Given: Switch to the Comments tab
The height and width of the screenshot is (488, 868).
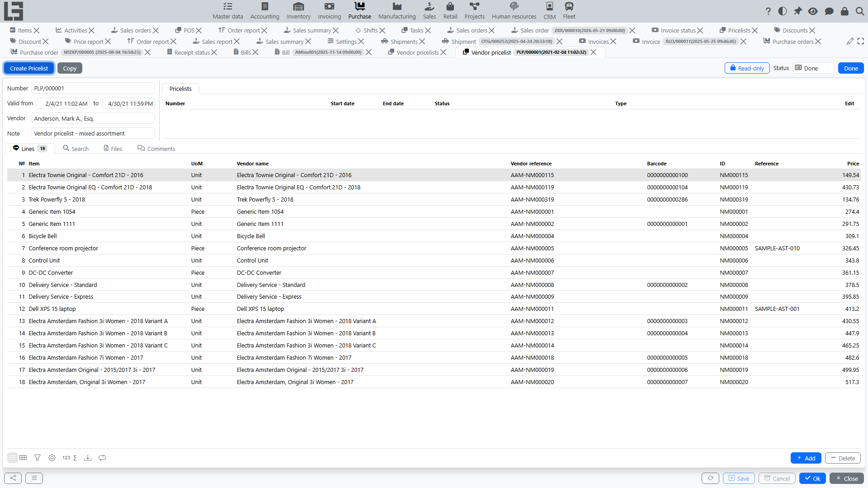Looking at the screenshot, I should click(x=156, y=149).
